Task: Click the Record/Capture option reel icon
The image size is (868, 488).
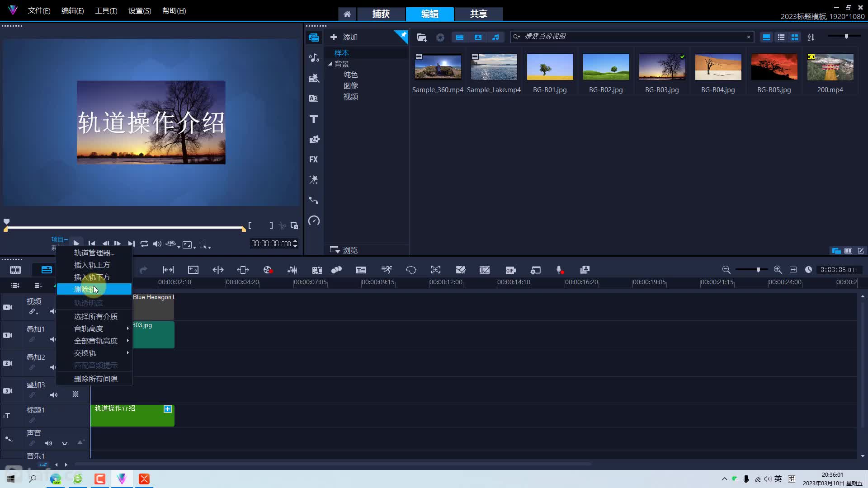Action: click(268, 270)
